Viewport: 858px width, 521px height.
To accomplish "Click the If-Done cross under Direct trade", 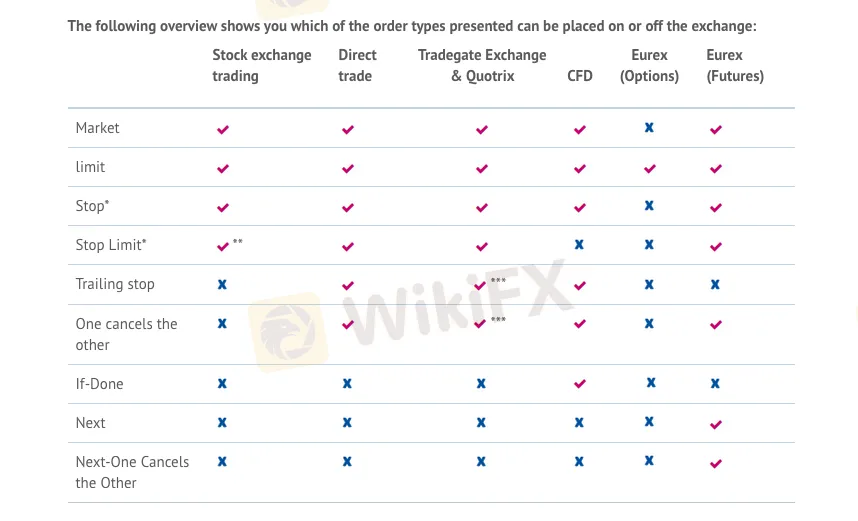I will click(x=347, y=383).
